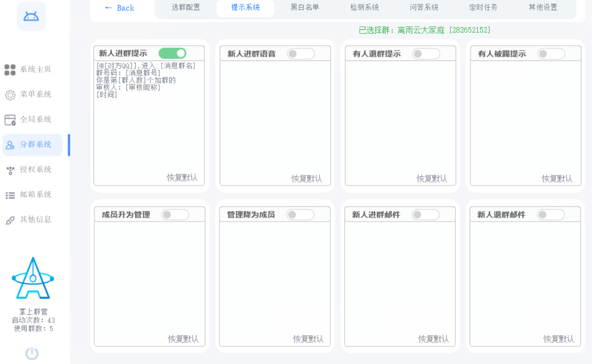The width and height of the screenshot is (592, 364).
Task: Select 分群系统 in the sidebar
Action: [32, 145]
